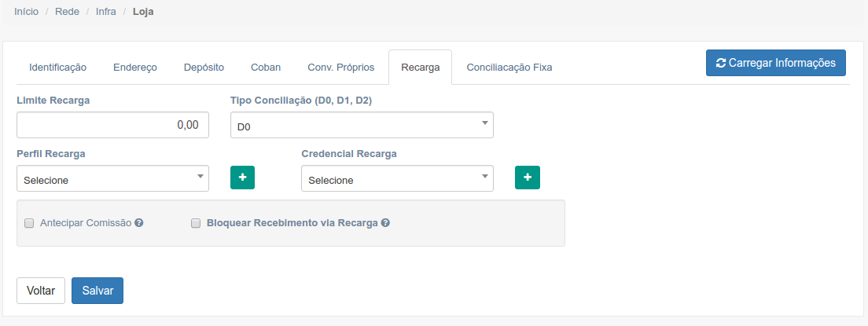Expand the Perfil Recarga select box
Image resolution: width=868 pixels, height=326 pixels.
tap(112, 179)
